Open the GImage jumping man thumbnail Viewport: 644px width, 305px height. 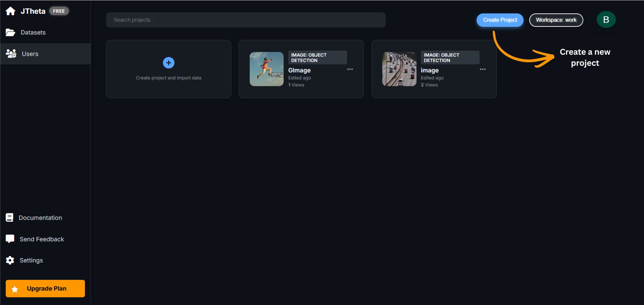266,69
